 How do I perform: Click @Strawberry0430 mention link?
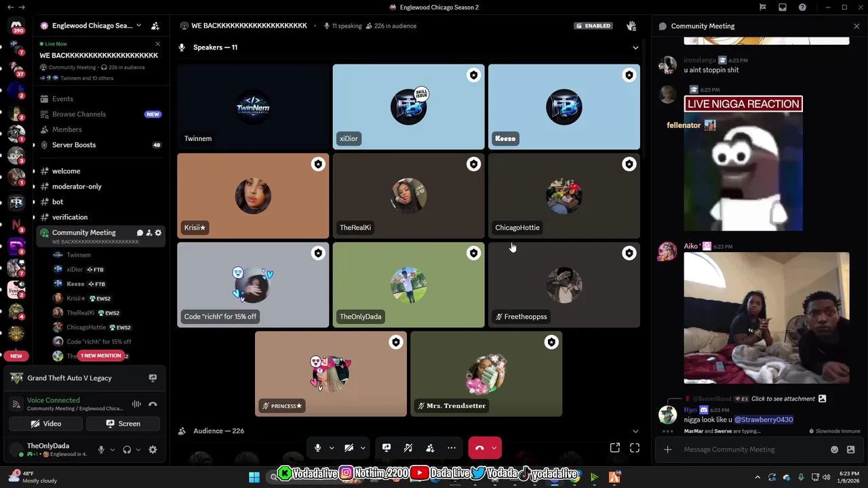click(764, 420)
